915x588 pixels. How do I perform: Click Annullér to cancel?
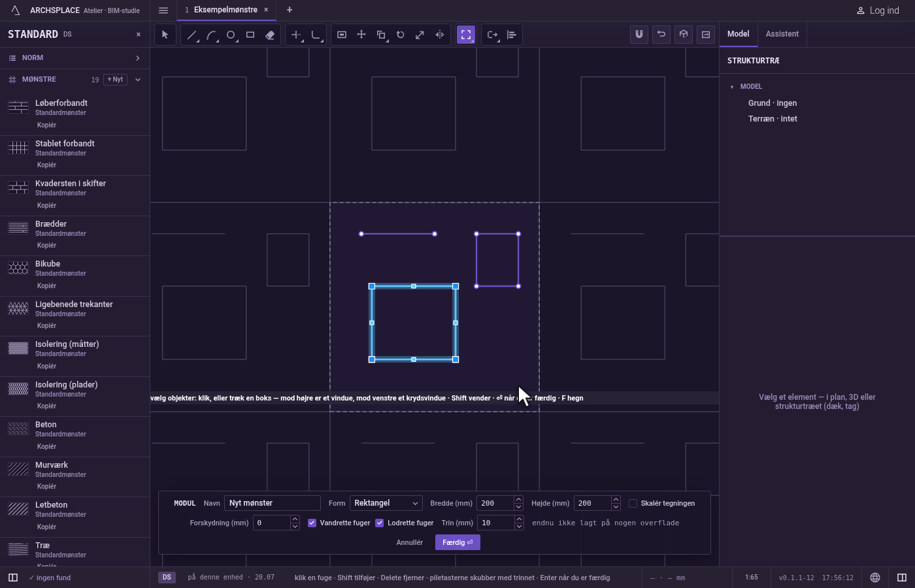[410, 542]
